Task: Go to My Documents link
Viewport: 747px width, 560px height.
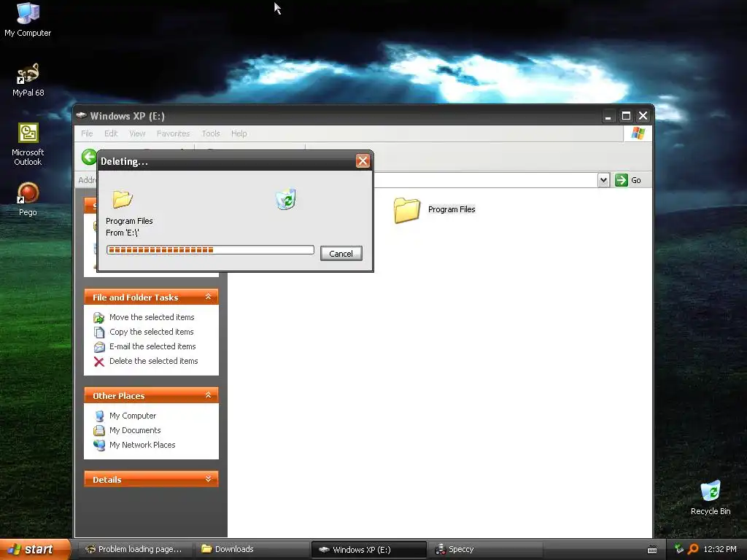Action: (135, 430)
